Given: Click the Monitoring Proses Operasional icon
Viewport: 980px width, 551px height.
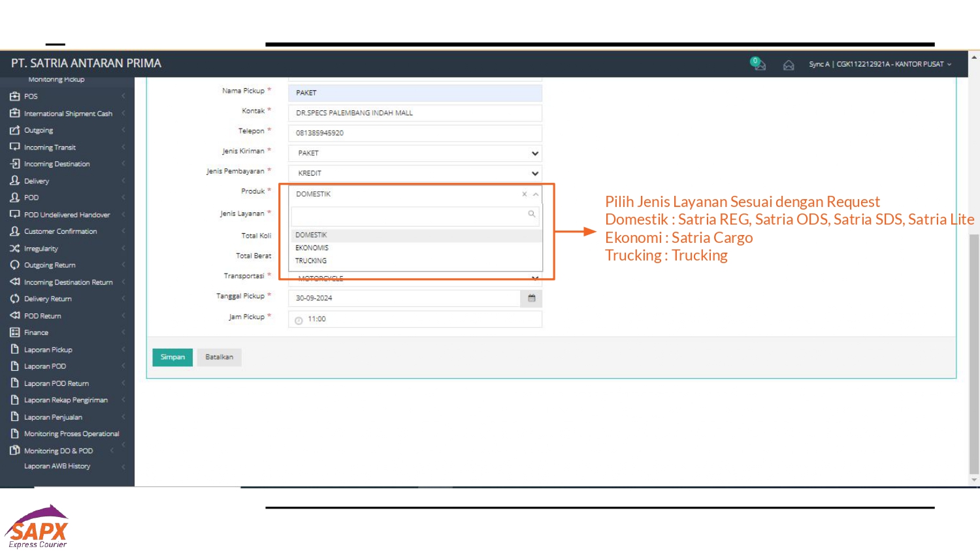Looking at the screenshot, I should coord(14,433).
